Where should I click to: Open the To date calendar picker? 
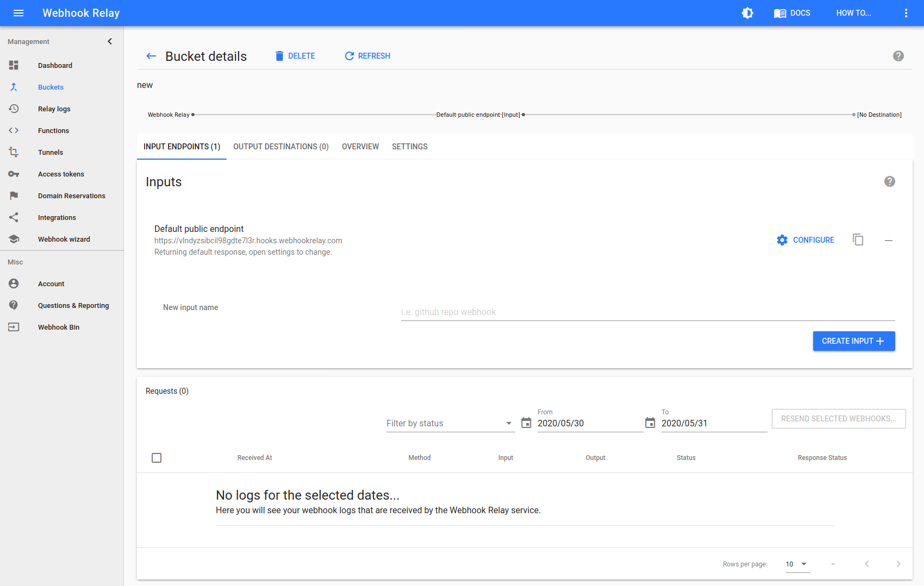(x=650, y=423)
